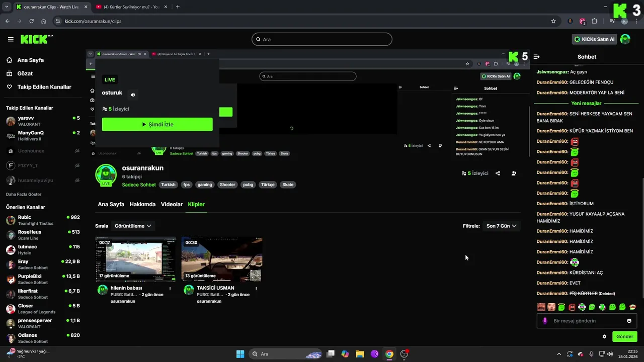Open Windows Start menu

tap(240, 354)
